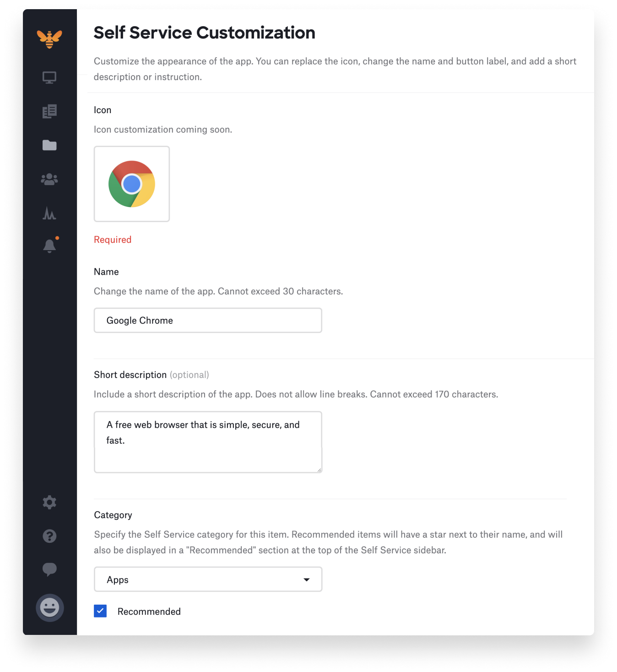Uncheck the Recommended checkbox
The image size is (617, 672).
[x=100, y=611]
